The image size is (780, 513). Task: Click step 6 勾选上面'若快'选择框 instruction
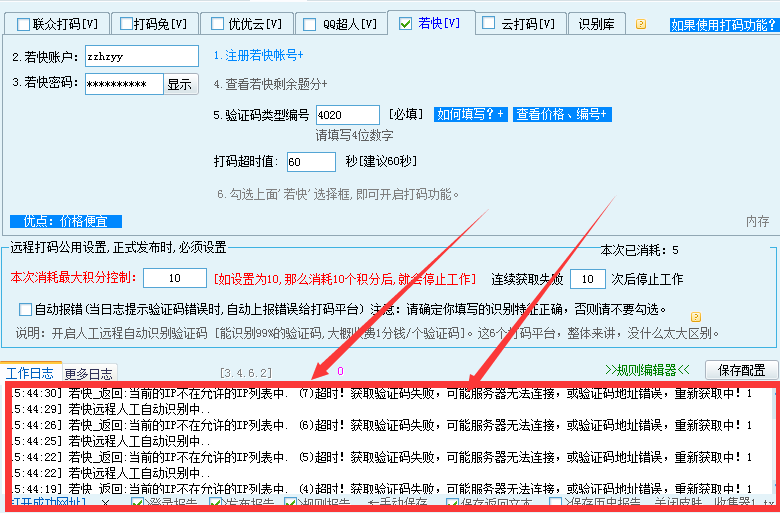coord(338,194)
